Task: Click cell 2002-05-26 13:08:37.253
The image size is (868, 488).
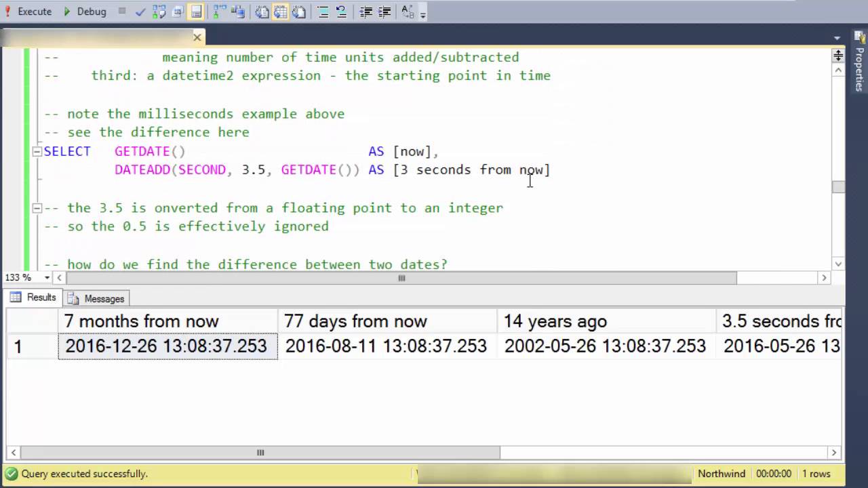Action: click(606, 346)
